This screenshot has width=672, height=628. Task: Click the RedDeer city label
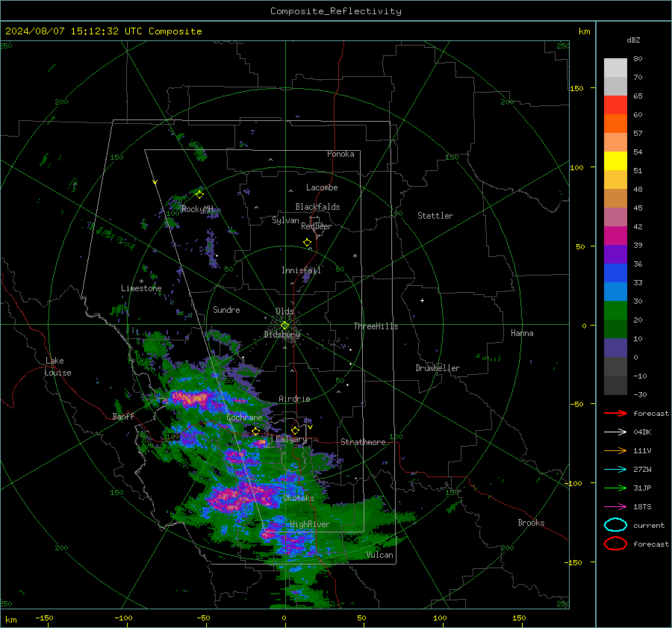coord(317,226)
